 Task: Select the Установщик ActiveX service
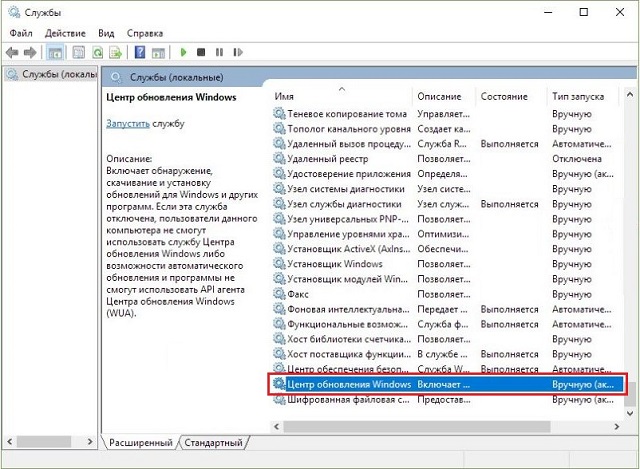tap(447, 249)
